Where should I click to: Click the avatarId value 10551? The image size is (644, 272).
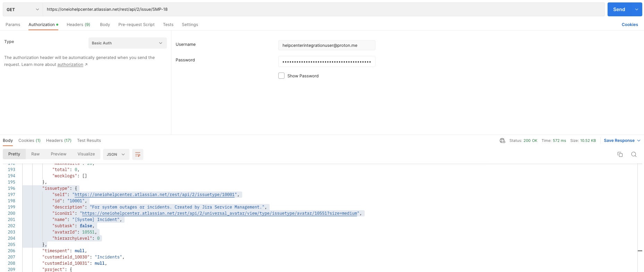(x=88, y=232)
